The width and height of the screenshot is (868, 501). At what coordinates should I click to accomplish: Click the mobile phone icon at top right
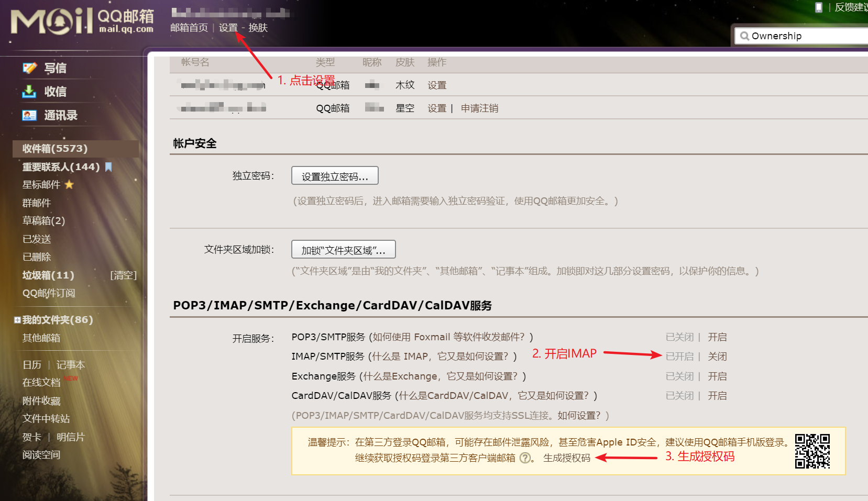pos(819,7)
